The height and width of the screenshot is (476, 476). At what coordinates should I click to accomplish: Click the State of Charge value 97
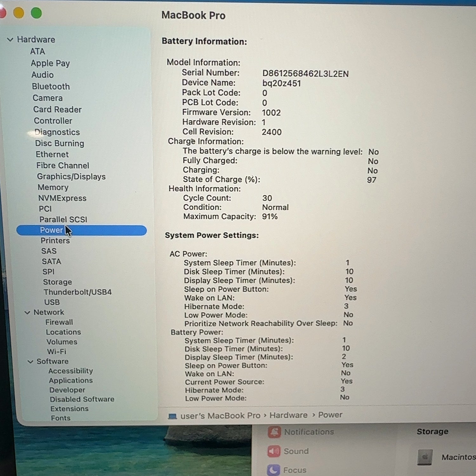pos(372,180)
